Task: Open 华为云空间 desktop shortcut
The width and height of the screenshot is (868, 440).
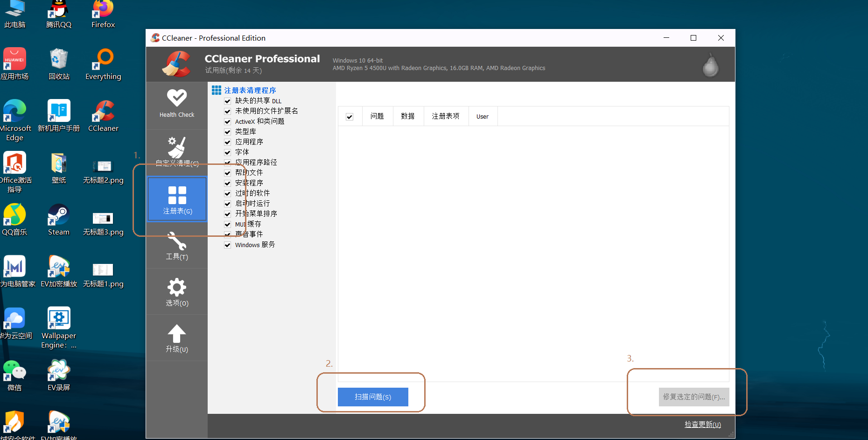Action: pos(15,323)
